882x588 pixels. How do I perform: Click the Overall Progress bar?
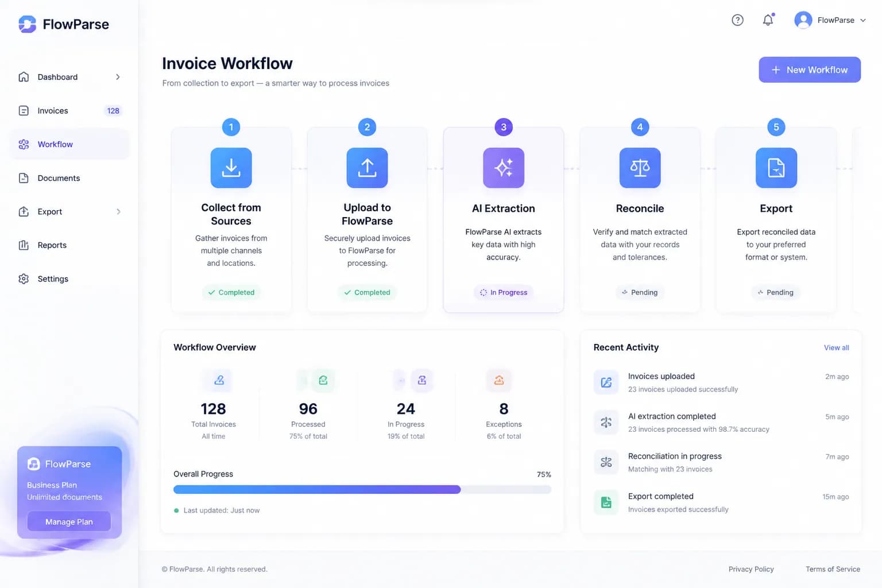(362, 489)
